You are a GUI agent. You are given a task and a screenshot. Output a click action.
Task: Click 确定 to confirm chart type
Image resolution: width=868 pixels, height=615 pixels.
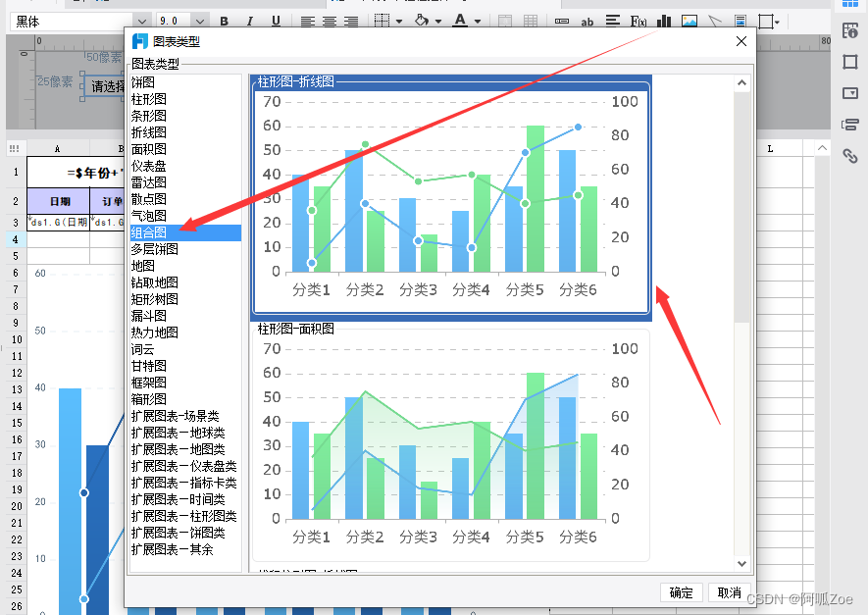pos(681,592)
